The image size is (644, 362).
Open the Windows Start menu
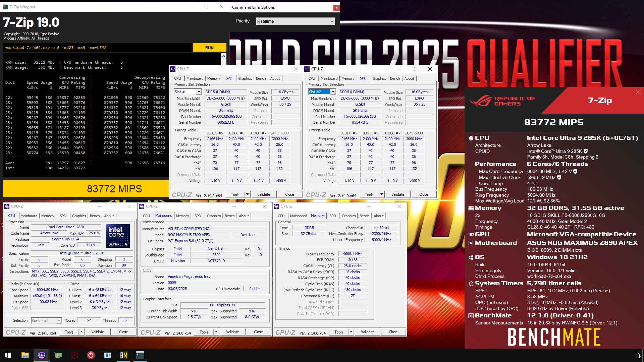click(x=8, y=355)
